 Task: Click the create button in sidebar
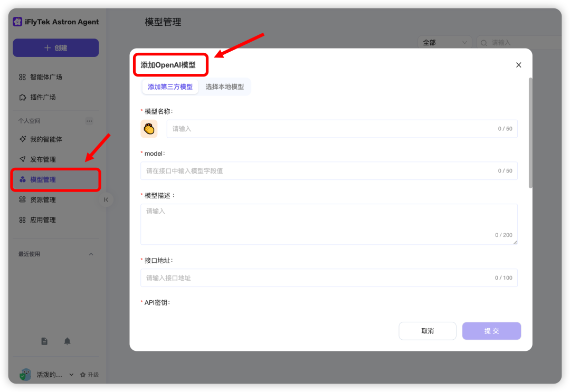(x=55, y=47)
